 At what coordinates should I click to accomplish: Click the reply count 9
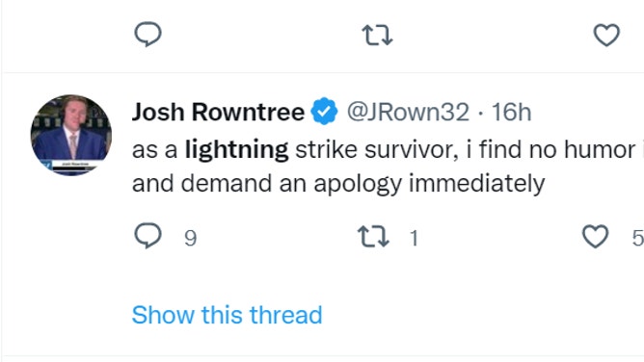pyautogui.click(x=190, y=238)
